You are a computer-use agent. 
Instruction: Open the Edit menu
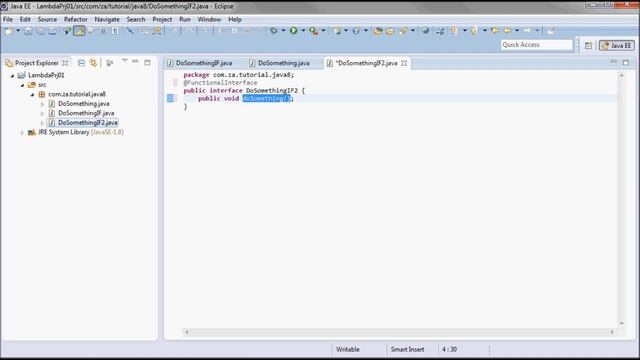click(25, 19)
